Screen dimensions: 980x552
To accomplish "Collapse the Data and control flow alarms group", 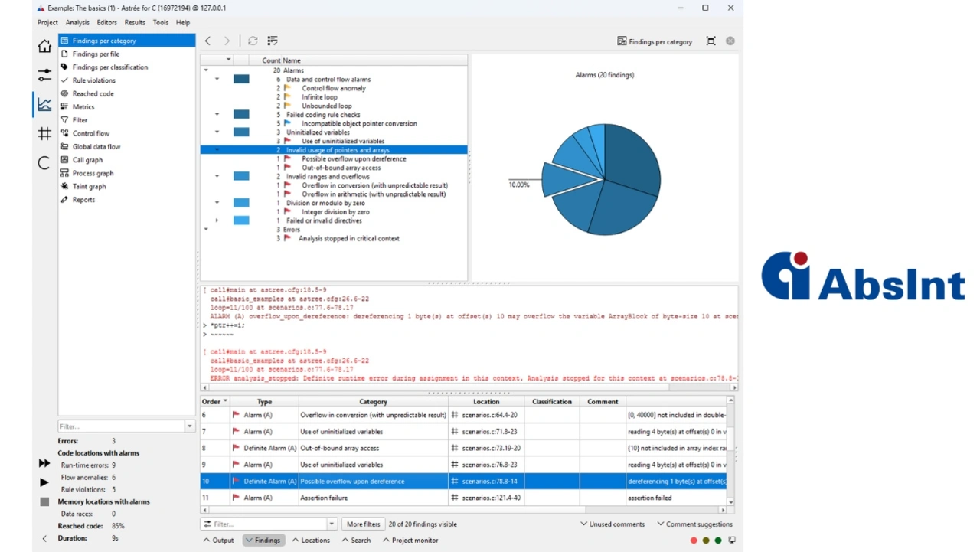I will click(x=217, y=79).
